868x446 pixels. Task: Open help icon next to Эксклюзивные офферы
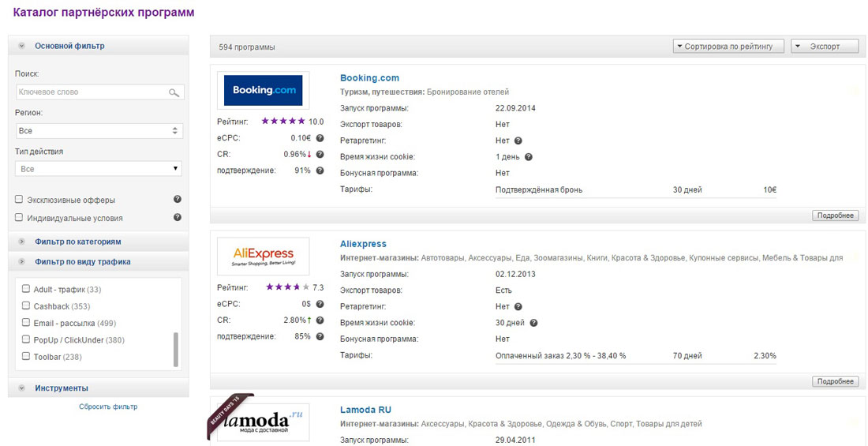pyautogui.click(x=177, y=199)
